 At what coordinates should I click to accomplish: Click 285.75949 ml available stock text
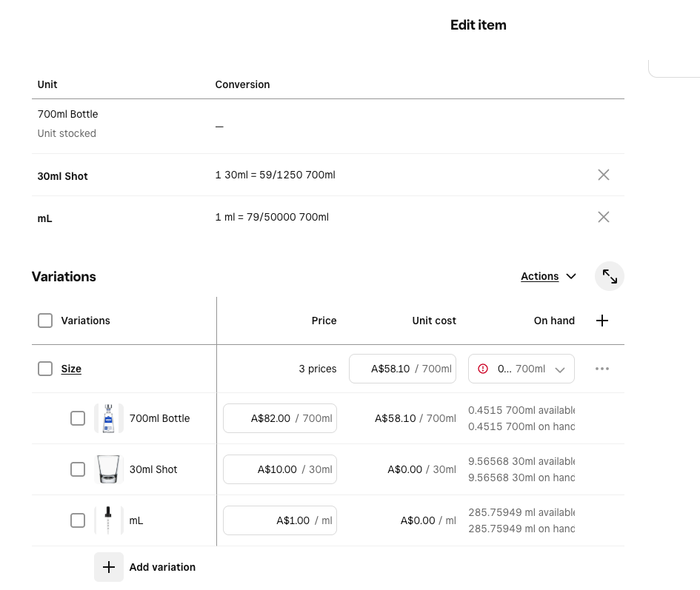point(521,512)
